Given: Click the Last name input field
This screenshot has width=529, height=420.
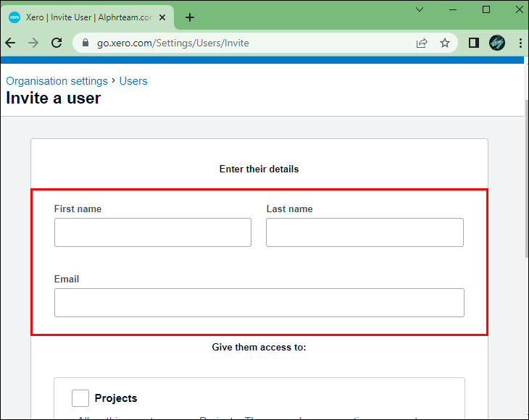Looking at the screenshot, I should pyautogui.click(x=365, y=232).
